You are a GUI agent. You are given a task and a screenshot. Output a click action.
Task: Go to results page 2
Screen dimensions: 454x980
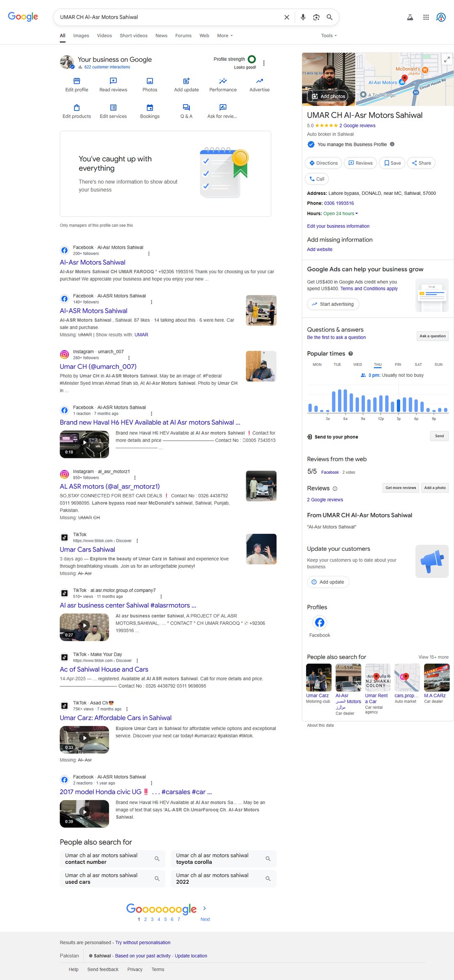(145, 920)
